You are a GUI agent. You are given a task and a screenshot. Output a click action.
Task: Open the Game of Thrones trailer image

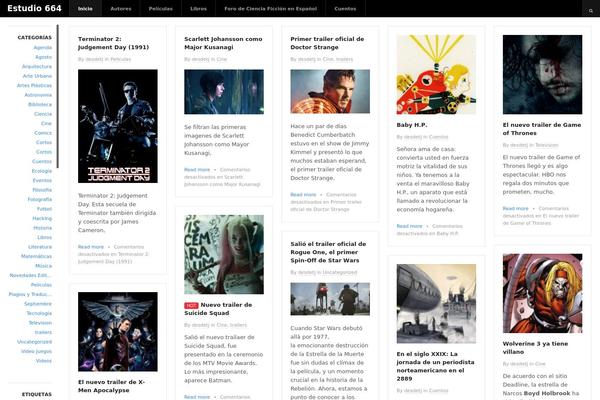point(543,75)
